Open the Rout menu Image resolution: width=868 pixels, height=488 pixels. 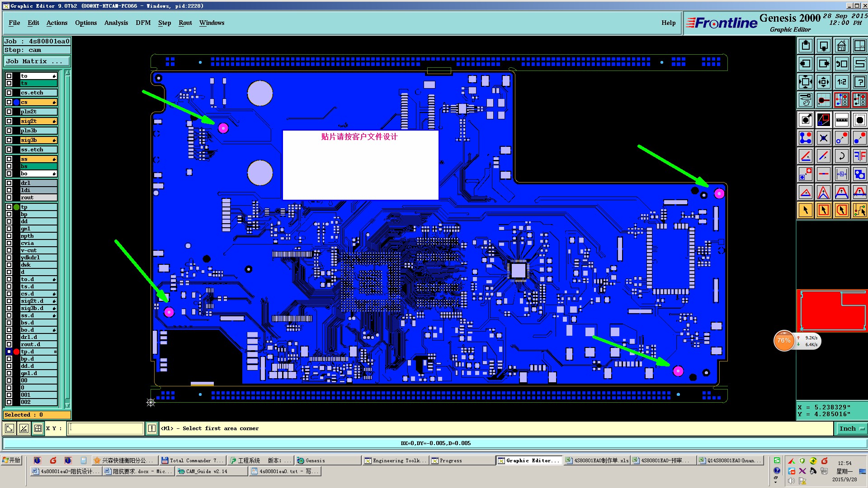(185, 23)
